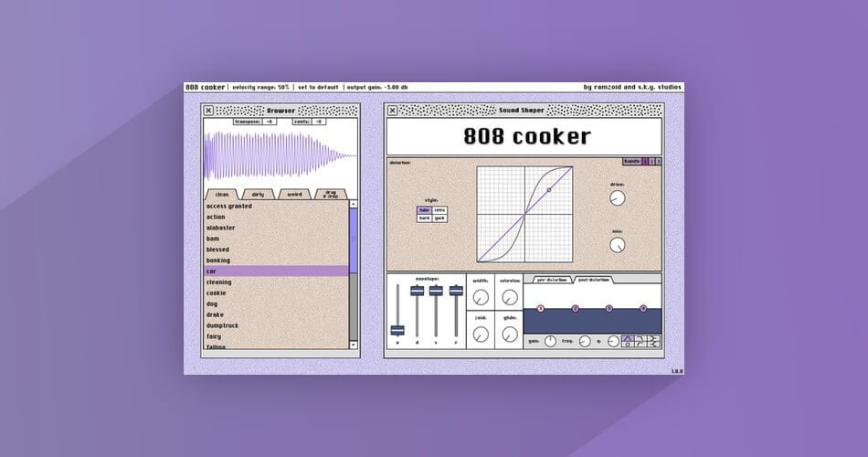
Task: Select the cookie preset in list
Action: [x=219, y=292]
